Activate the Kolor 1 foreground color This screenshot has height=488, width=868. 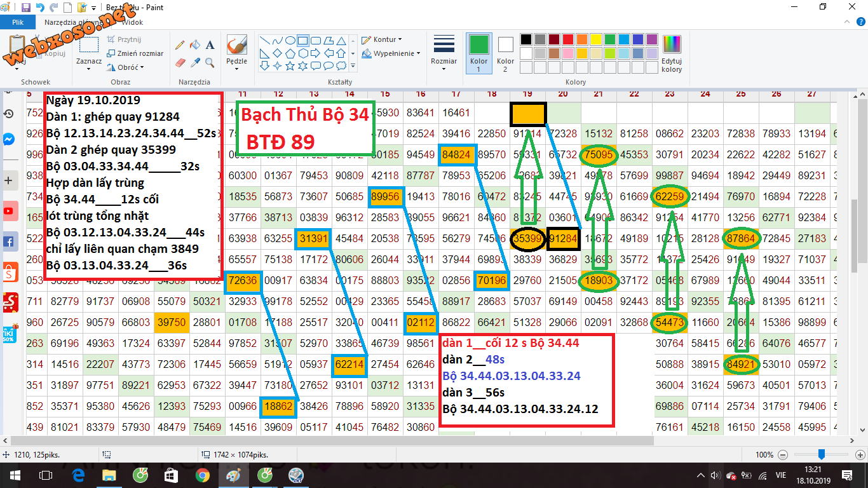[x=479, y=53]
